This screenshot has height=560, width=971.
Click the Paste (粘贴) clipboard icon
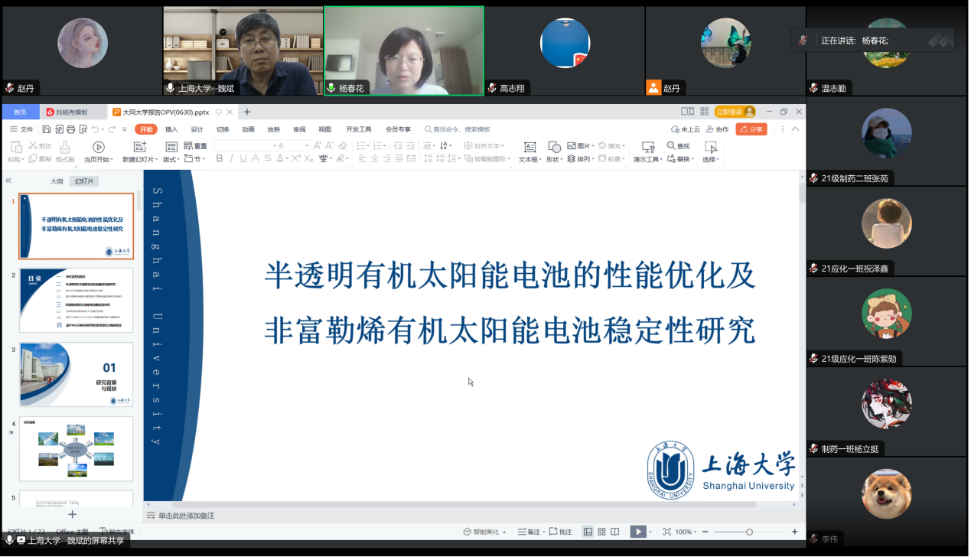(x=15, y=146)
